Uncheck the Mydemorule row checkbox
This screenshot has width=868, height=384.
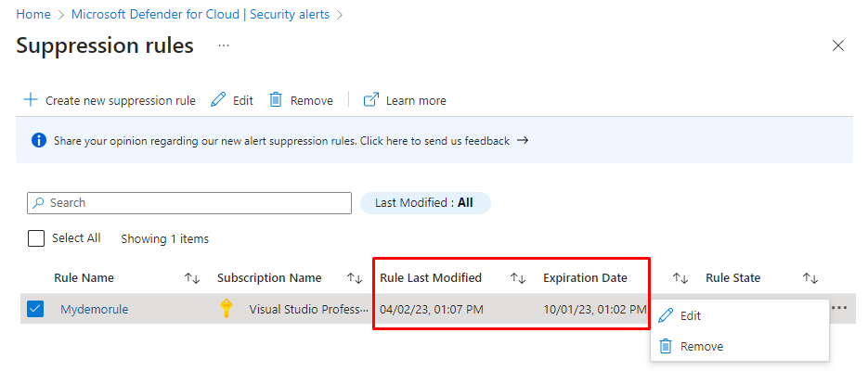(x=36, y=309)
